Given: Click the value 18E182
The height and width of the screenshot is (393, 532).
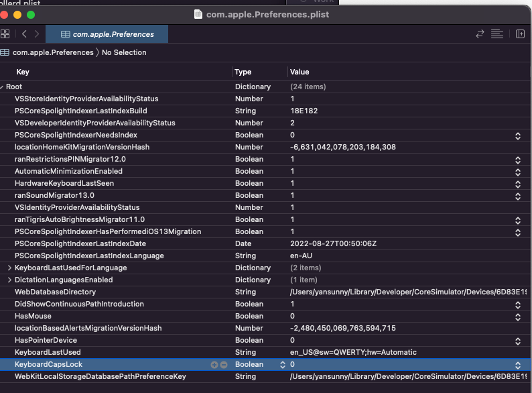Looking at the screenshot, I should tap(304, 111).
